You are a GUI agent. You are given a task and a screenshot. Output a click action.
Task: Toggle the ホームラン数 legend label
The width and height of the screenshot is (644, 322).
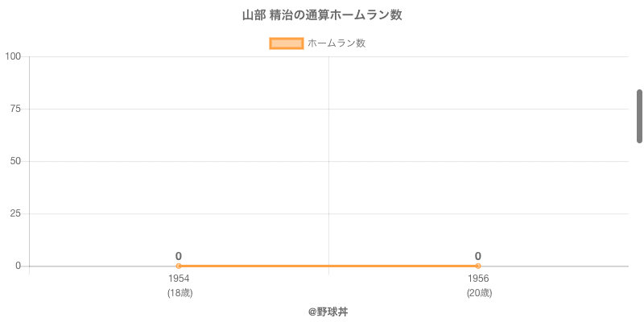pos(336,43)
